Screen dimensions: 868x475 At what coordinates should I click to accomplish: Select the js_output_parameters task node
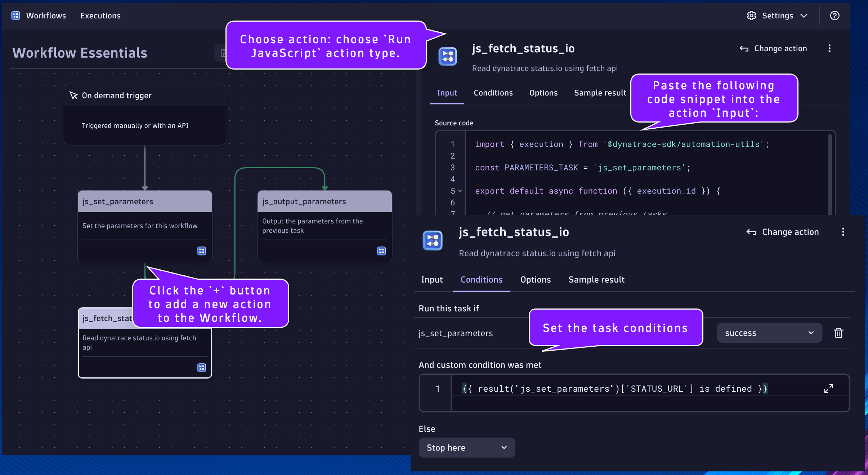pyautogui.click(x=325, y=226)
